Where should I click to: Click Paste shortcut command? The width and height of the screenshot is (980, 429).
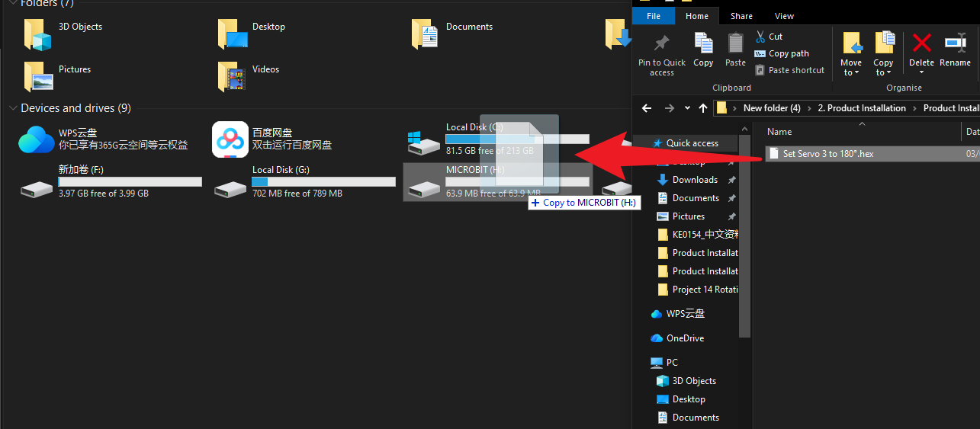point(789,70)
